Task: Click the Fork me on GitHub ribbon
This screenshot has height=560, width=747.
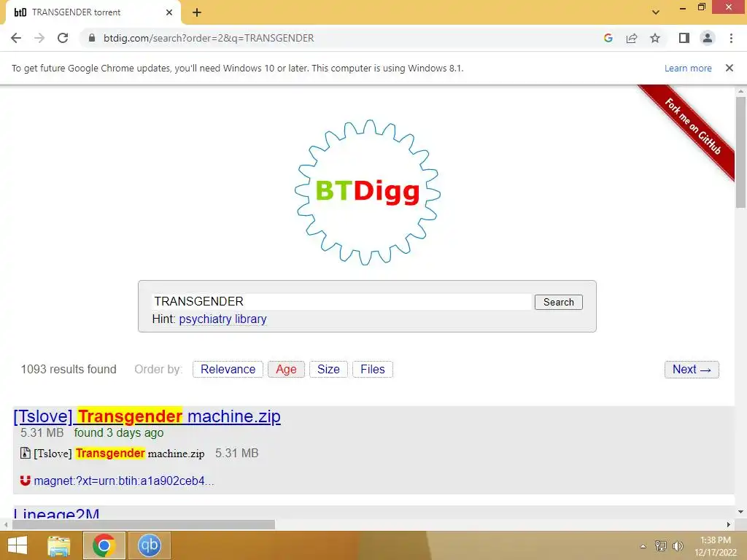Action: pyautogui.click(x=692, y=126)
